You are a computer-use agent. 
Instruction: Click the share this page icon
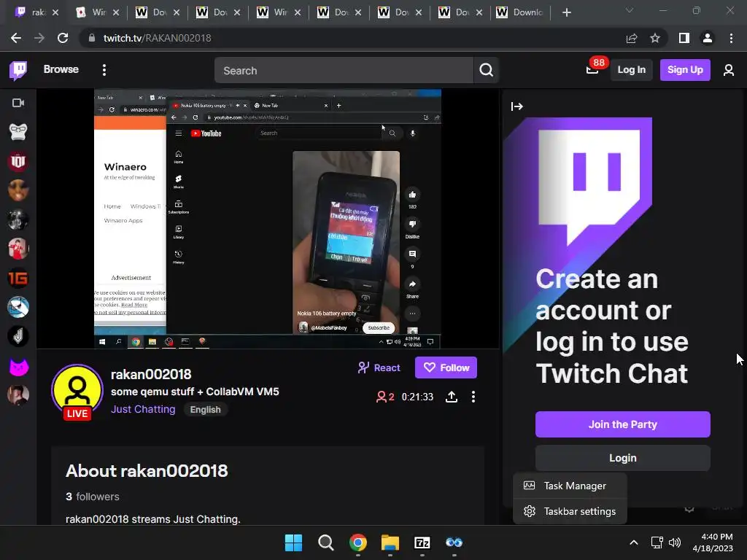pos(632,38)
